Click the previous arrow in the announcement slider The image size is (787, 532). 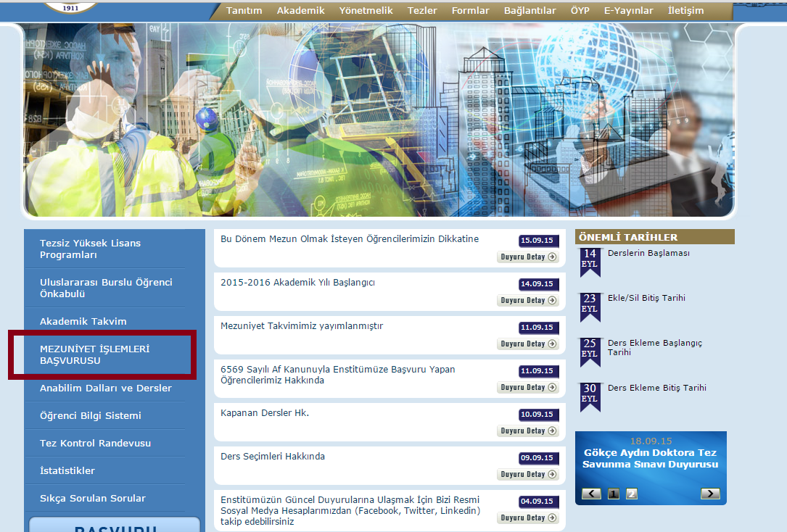[591, 494]
